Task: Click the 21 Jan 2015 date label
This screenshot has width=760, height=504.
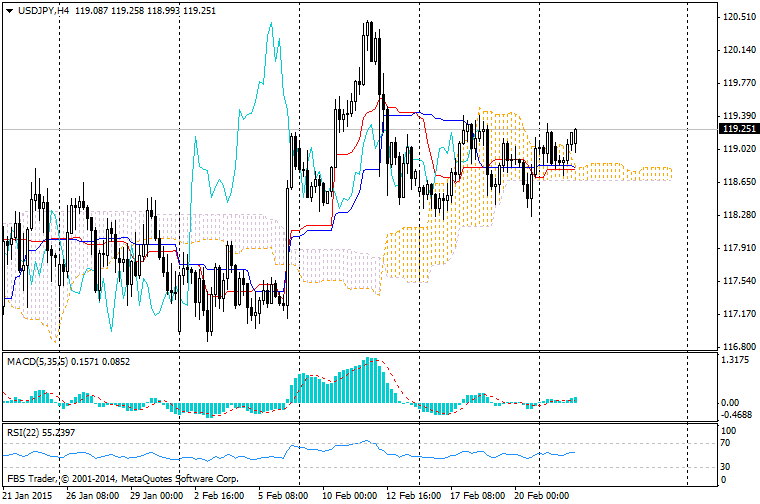Action: tap(27, 496)
